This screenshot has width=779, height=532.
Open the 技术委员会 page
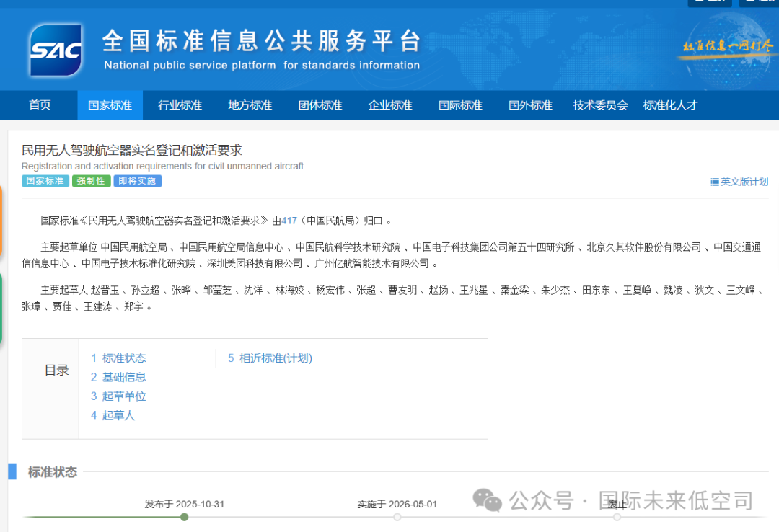[x=599, y=105]
